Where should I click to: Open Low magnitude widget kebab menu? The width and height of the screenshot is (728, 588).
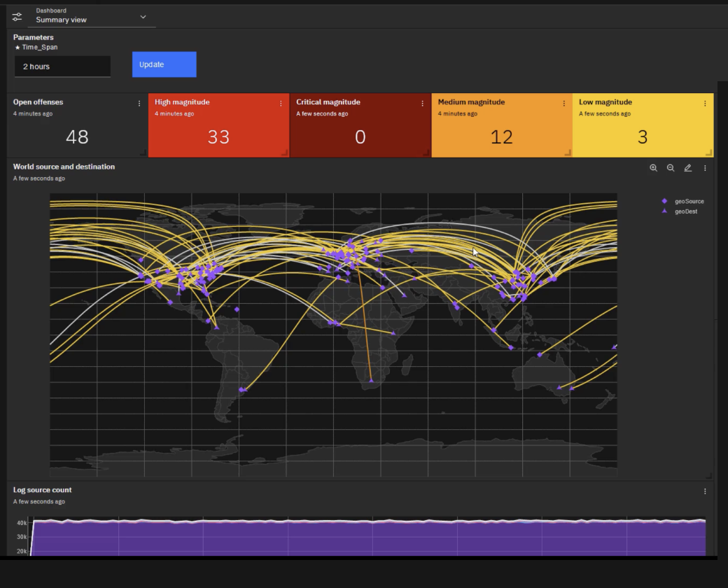[x=705, y=104]
